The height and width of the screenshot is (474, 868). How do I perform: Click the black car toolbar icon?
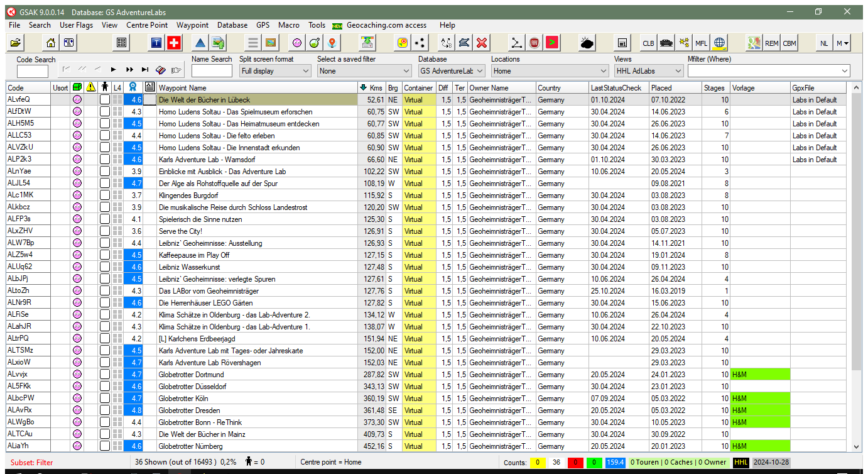[x=666, y=43]
